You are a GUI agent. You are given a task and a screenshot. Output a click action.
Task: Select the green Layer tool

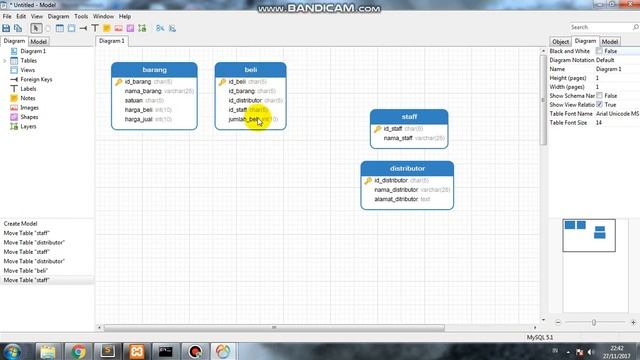pyautogui.click(x=142, y=28)
